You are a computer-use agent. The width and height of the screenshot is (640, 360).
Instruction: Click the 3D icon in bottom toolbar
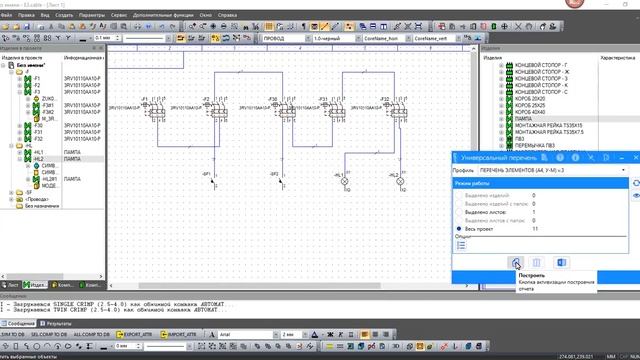(396, 346)
